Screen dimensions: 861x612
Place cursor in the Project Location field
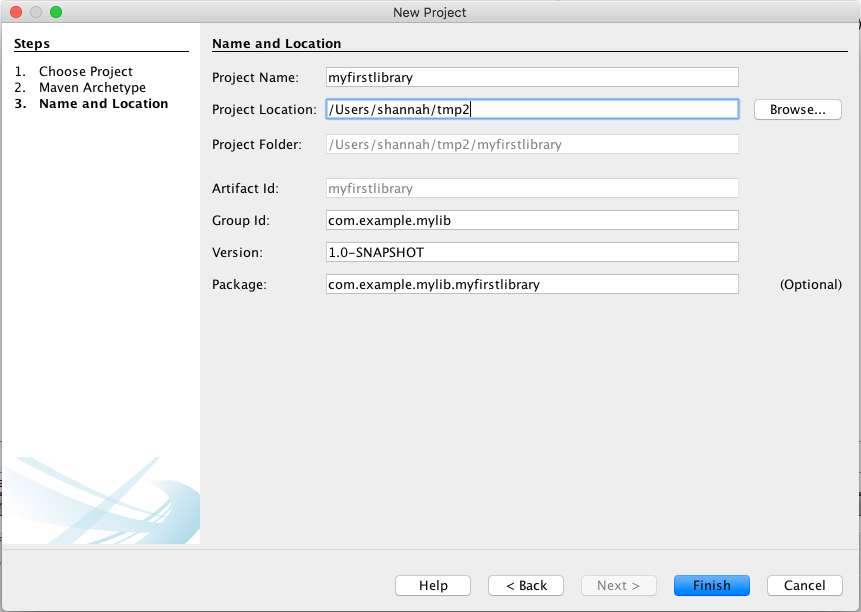point(530,109)
